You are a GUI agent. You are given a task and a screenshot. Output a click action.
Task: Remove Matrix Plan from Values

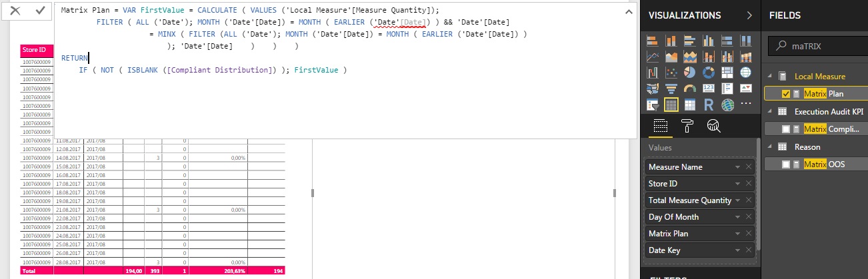tap(749, 234)
